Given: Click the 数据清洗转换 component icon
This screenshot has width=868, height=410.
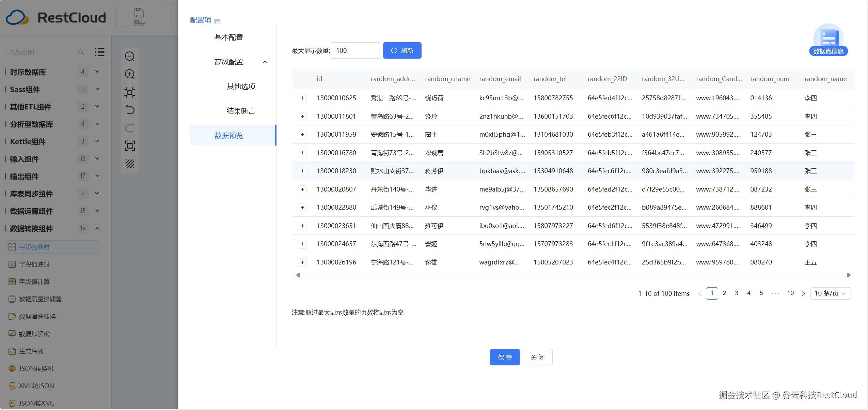Looking at the screenshot, I should [x=12, y=317].
